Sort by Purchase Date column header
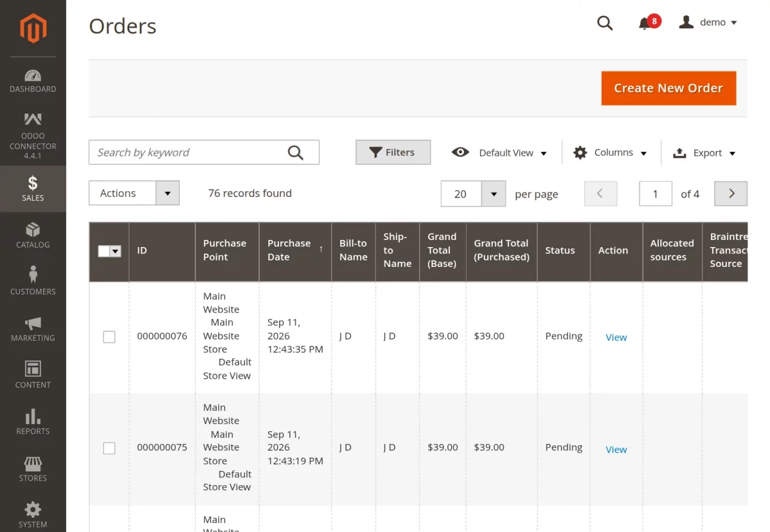770x532 pixels. [295, 251]
